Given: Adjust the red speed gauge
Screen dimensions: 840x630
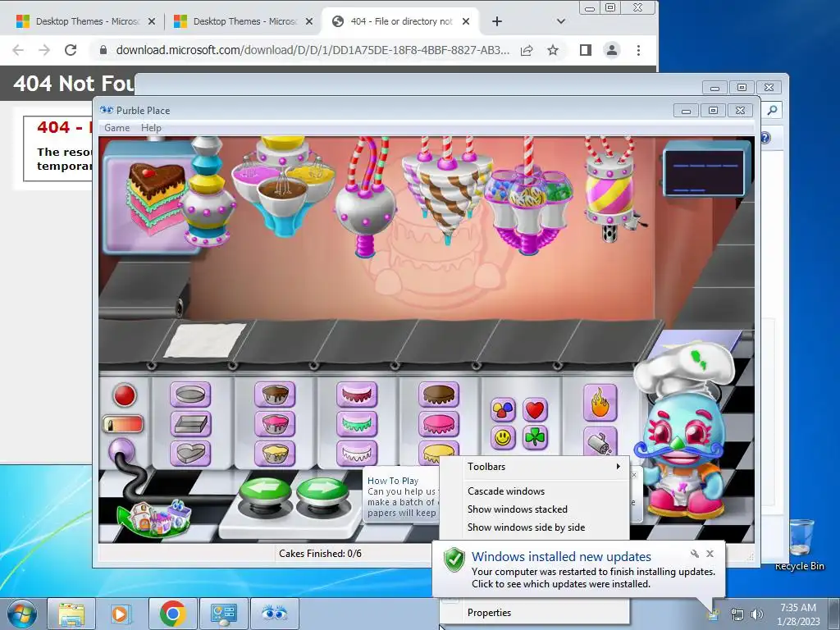Looking at the screenshot, I should pyautogui.click(x=123, y=424).
